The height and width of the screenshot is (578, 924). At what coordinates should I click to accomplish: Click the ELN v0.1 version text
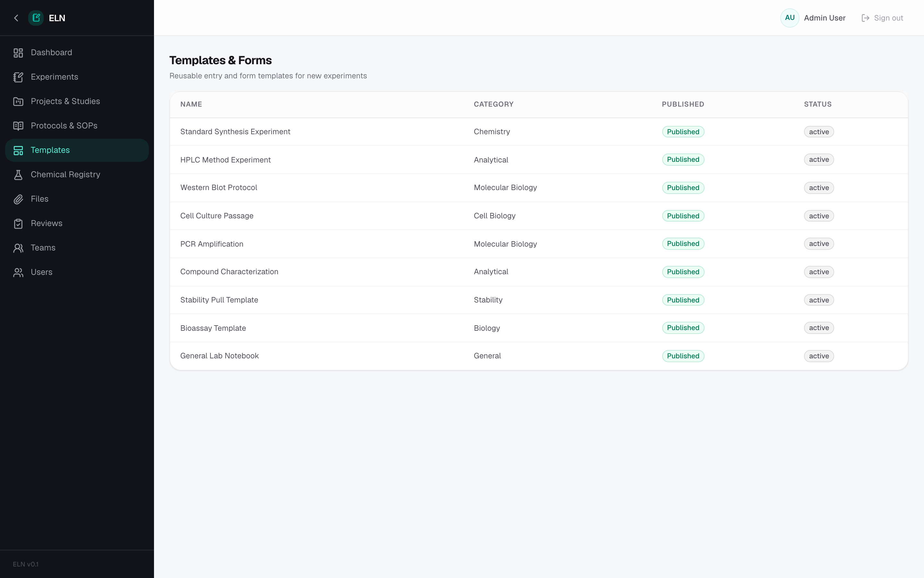click(x=26, y=564)
